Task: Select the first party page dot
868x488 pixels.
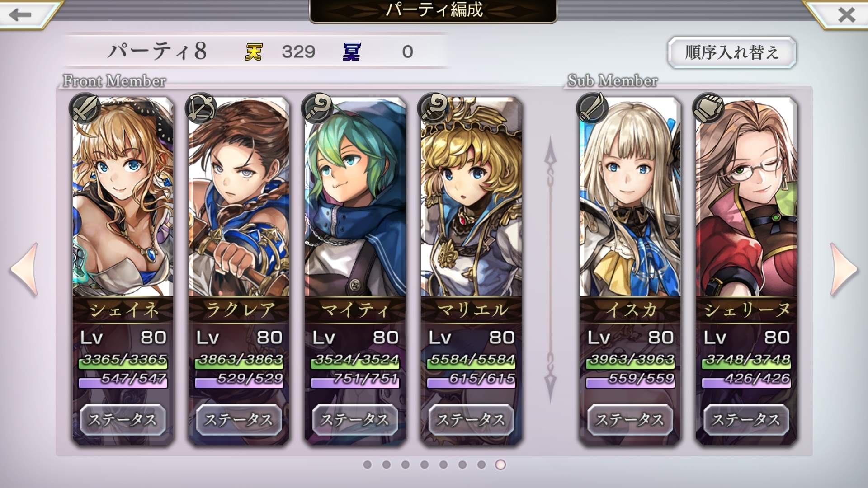Action: 368,465
